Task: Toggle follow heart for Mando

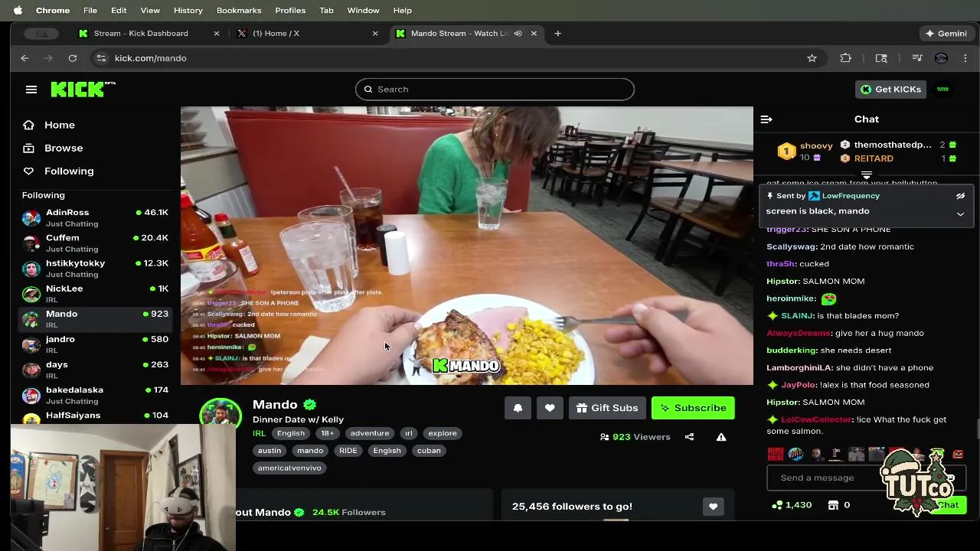Action: (550, 408)
